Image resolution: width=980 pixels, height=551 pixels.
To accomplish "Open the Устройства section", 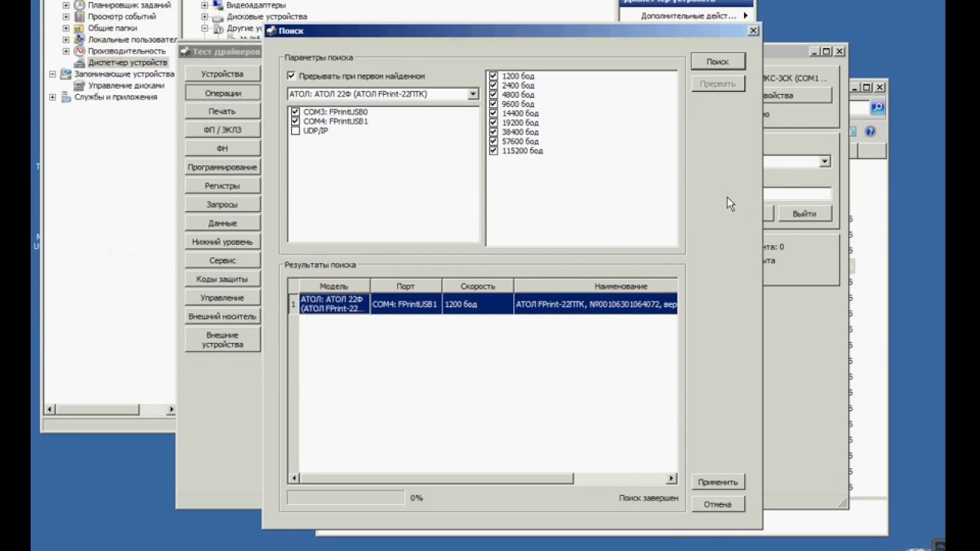I will [x=222, y=74].
